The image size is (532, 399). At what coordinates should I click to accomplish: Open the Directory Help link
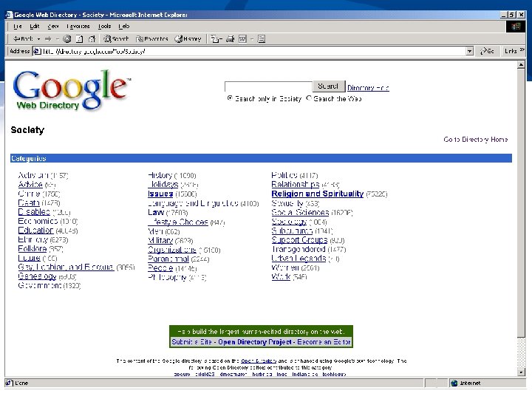(x=368, y=88)
